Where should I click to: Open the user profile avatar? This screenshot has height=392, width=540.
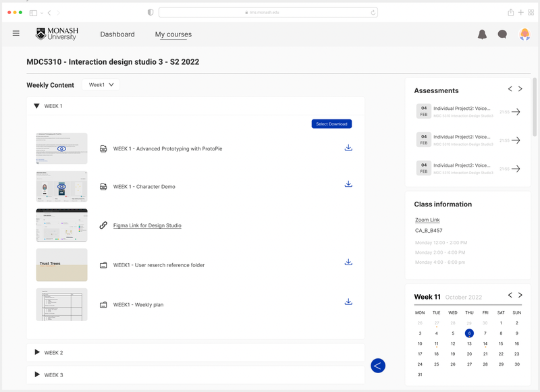click(x=524, y=34)
